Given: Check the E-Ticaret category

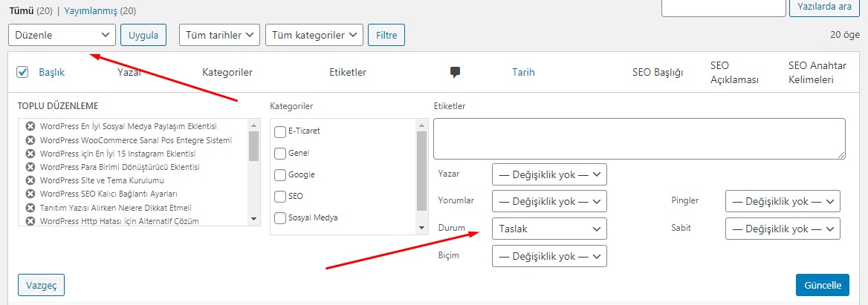Looking at the screenshot, I should coord(281,131).
